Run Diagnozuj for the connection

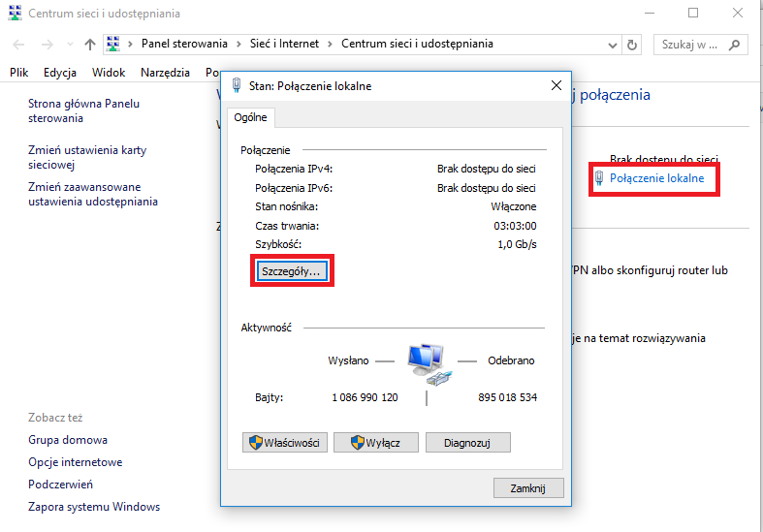[467, 443]
